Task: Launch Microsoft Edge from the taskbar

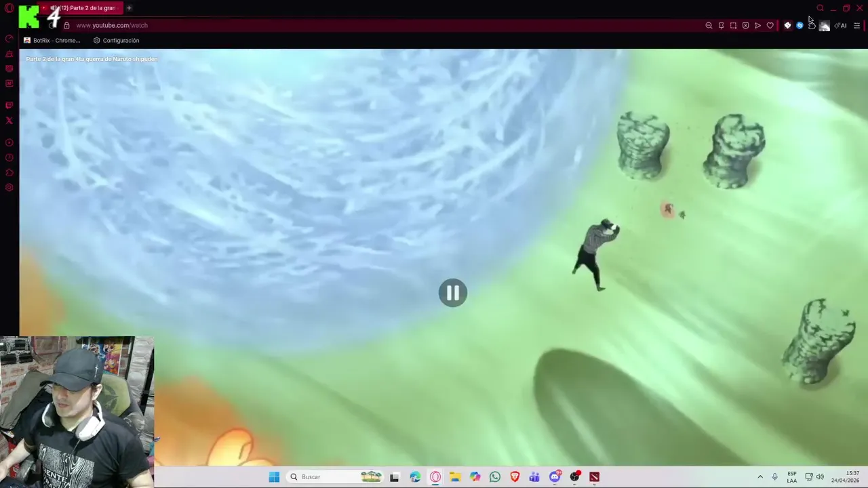Action: point(415,477)
